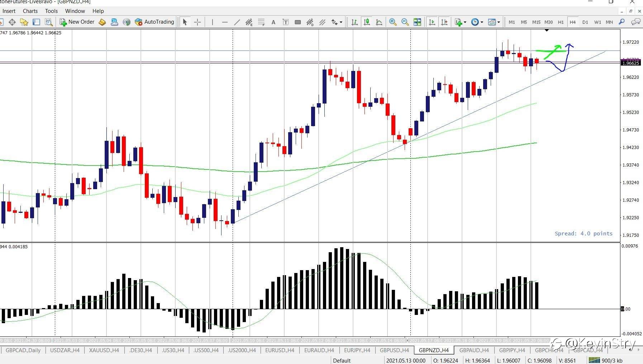Switch to the D1 timeframe

[x=585, y=22]
